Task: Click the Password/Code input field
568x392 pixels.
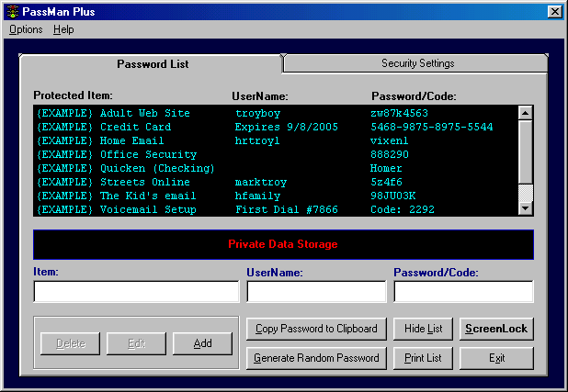Action: [x=463, y=292]
